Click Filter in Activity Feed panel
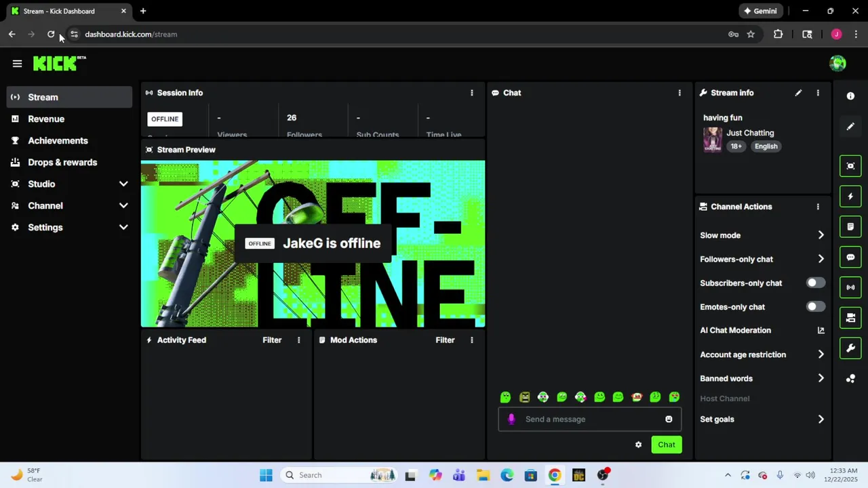The image size is (868, 488). [x=272, y=340]
